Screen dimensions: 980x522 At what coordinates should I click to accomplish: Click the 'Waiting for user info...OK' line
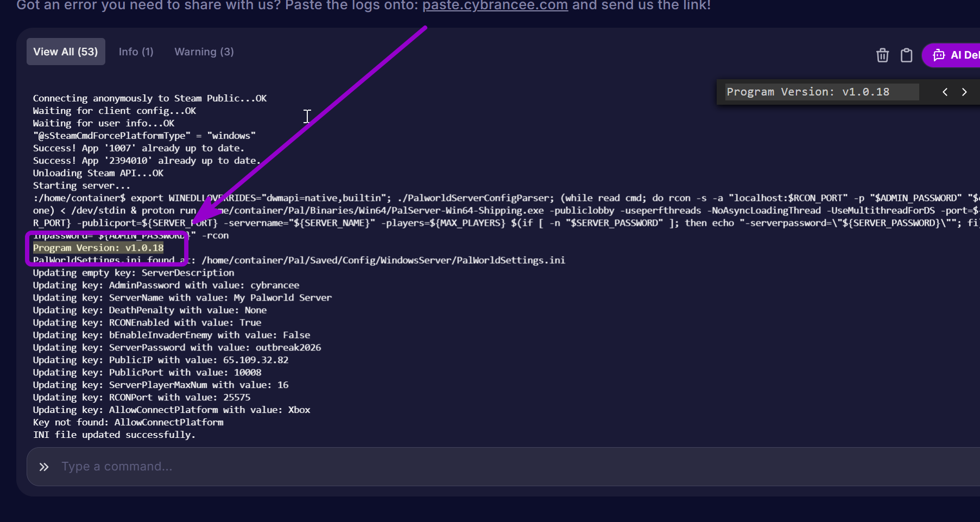tap(104, 123)
